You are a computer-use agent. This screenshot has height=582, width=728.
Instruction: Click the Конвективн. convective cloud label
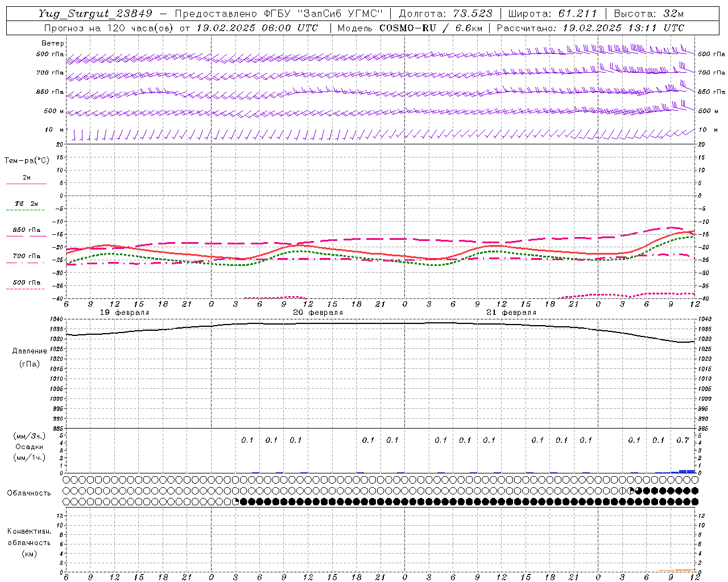(29, 531)
